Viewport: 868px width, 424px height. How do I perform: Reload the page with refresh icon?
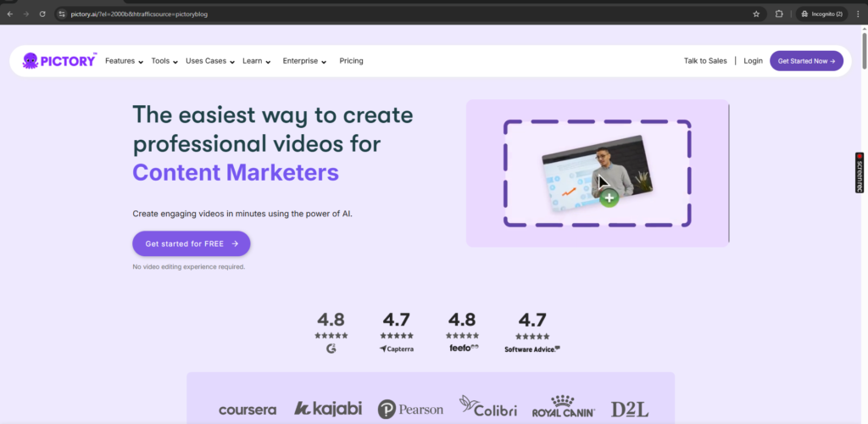[x=42, y=14]
